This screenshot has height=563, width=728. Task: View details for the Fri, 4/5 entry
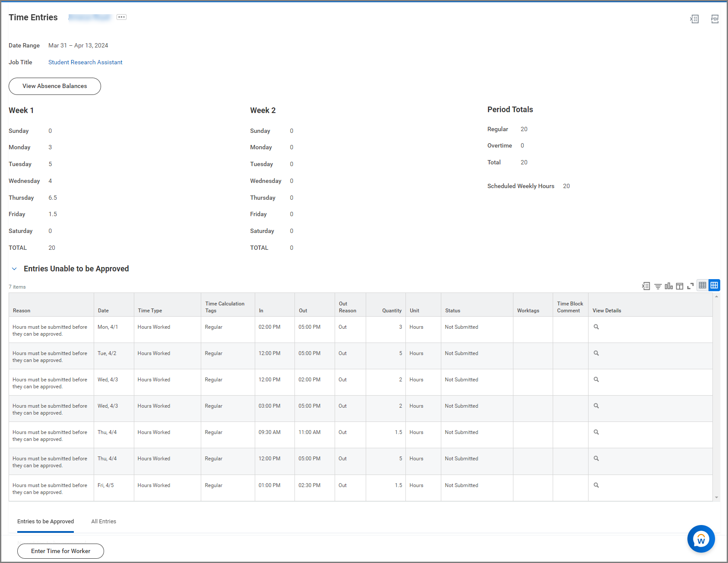(x=596, y=485)
